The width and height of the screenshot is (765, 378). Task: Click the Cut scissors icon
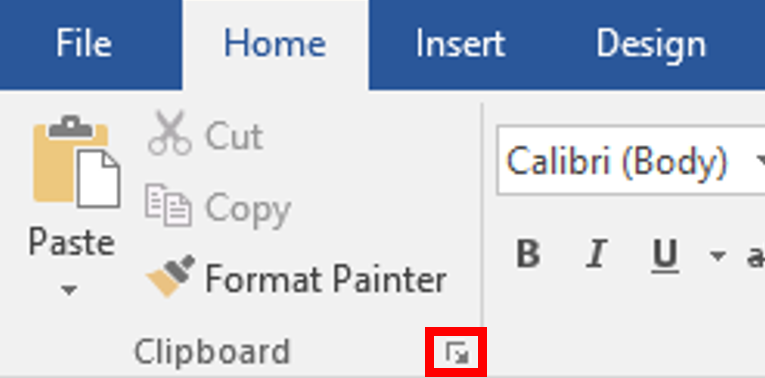tap(169, 133)
